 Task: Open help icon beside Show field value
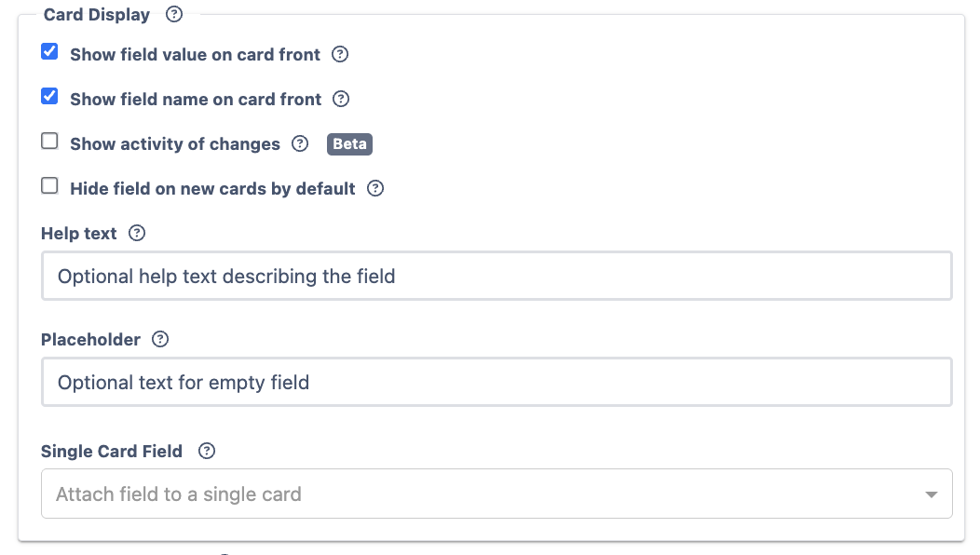340,54
